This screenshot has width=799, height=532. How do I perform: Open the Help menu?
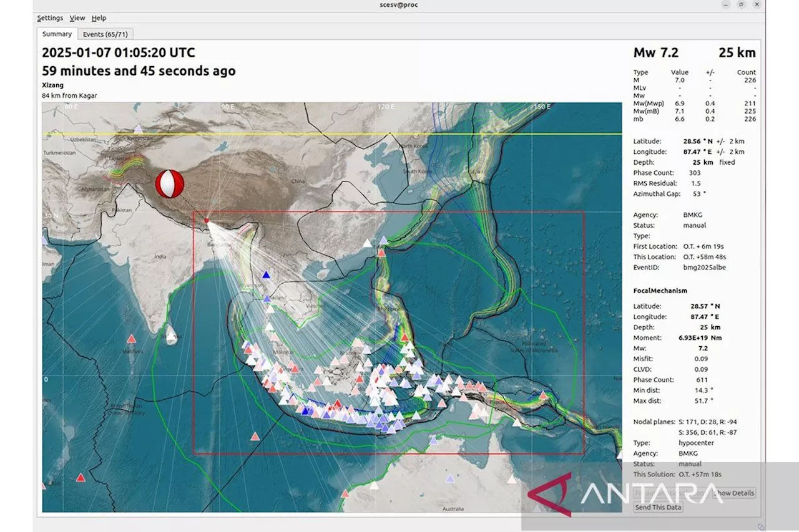click(99, 18)
